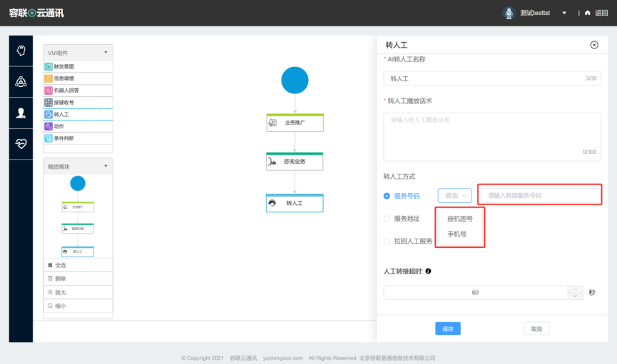The height and width of the screenshot is (364, 617).
Task: Focus the 转接服务号码 input field
Action: click(539, 195)
